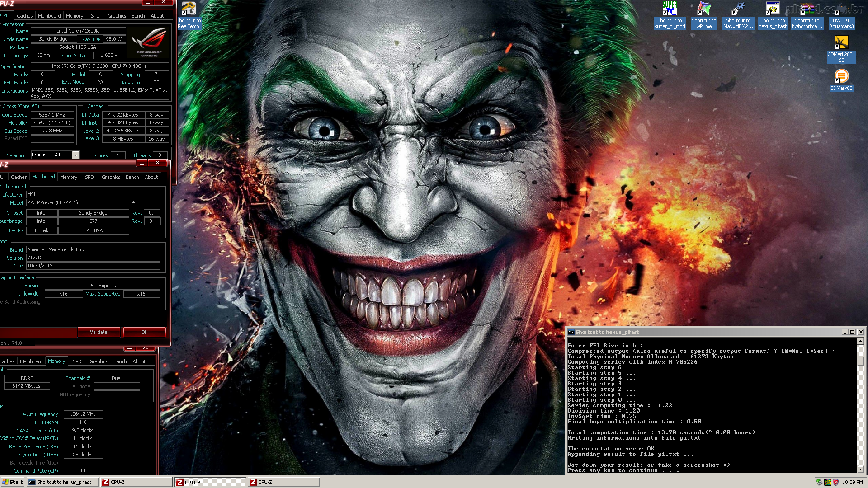
Task: Open SPD tab in bottom Memory CPU-Z window
Action: 77,361
